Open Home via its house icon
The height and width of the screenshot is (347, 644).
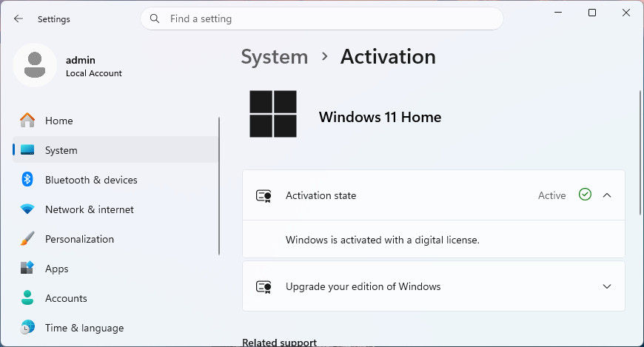pyautogui.click(x=27, y=121)
